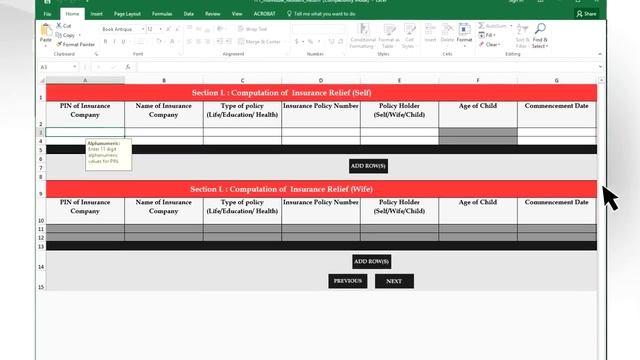The width and height of the screenshot is (640, 360).
Task: Open the Number Format combo box
Action: (x=318, y=29)
